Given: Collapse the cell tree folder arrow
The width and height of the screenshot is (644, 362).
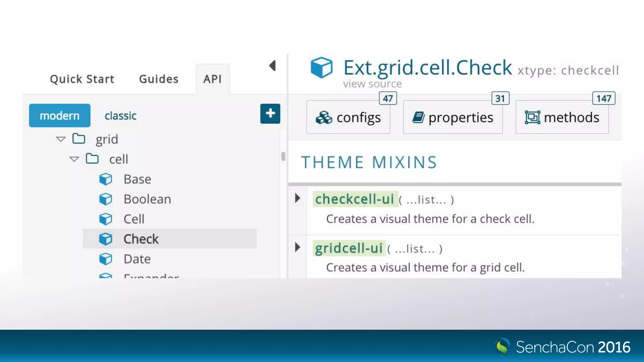Looking at the screenshot, I should coord(74,159).
